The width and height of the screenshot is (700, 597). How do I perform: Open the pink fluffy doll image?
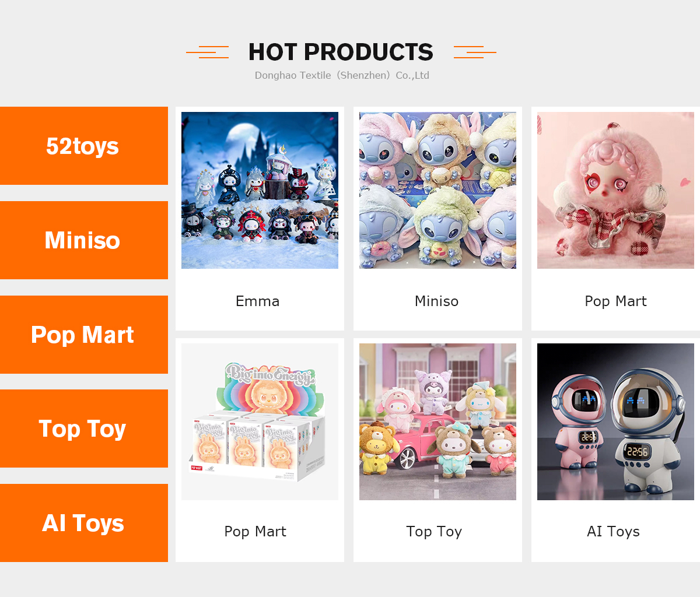point(615,190)
